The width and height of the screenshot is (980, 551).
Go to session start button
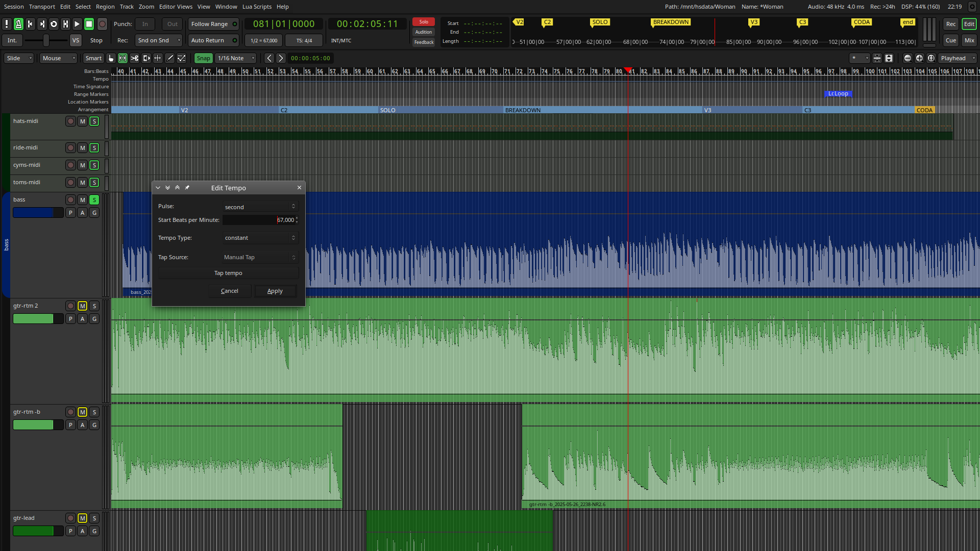click(x=30, y=24)
